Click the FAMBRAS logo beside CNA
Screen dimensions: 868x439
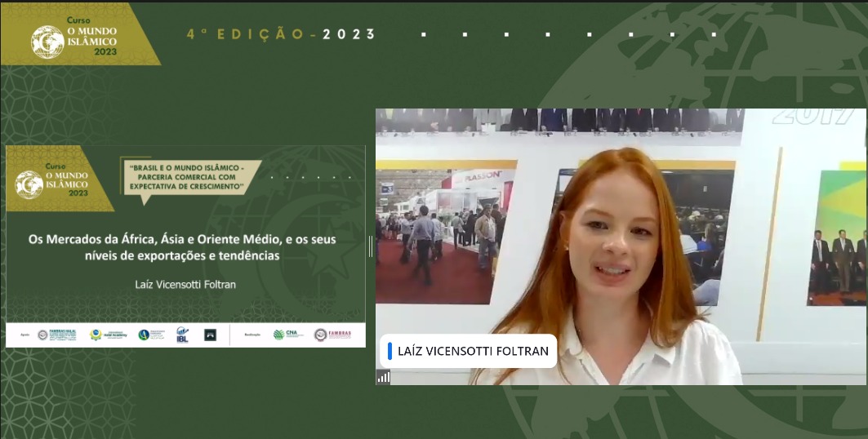point(332,335)
